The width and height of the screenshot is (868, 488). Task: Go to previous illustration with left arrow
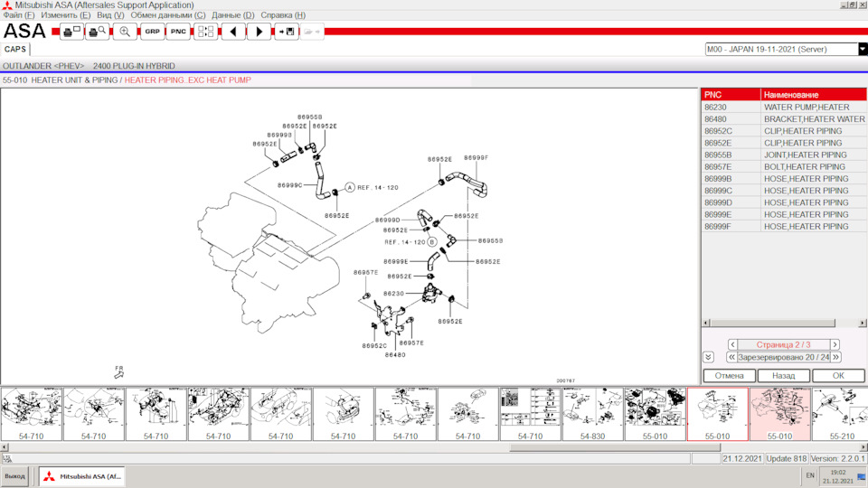[x=233, y=32]
